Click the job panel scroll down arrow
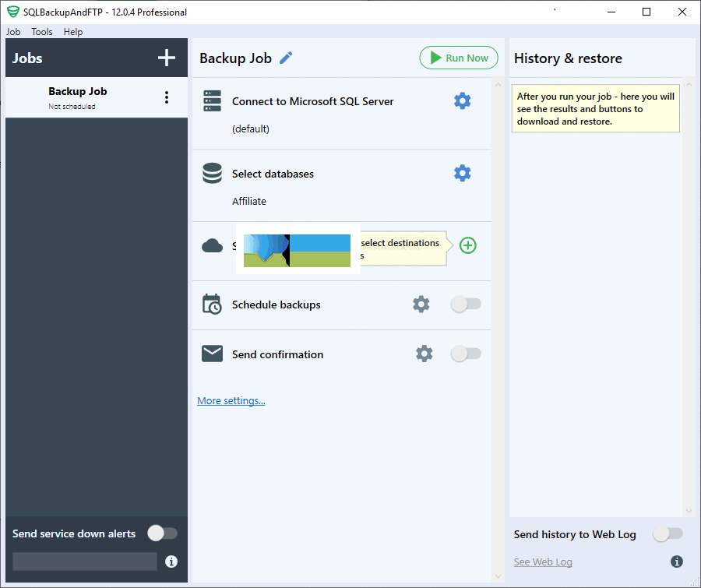 pos(498,577)
